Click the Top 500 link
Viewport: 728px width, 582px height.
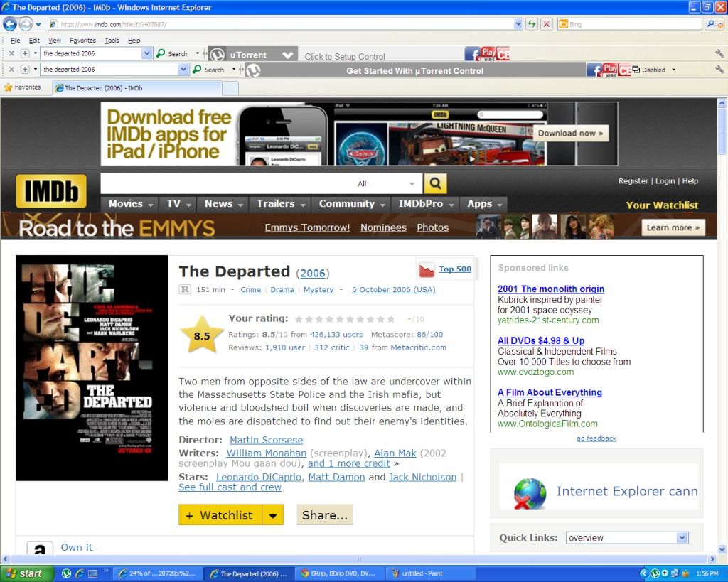point(455,269)
